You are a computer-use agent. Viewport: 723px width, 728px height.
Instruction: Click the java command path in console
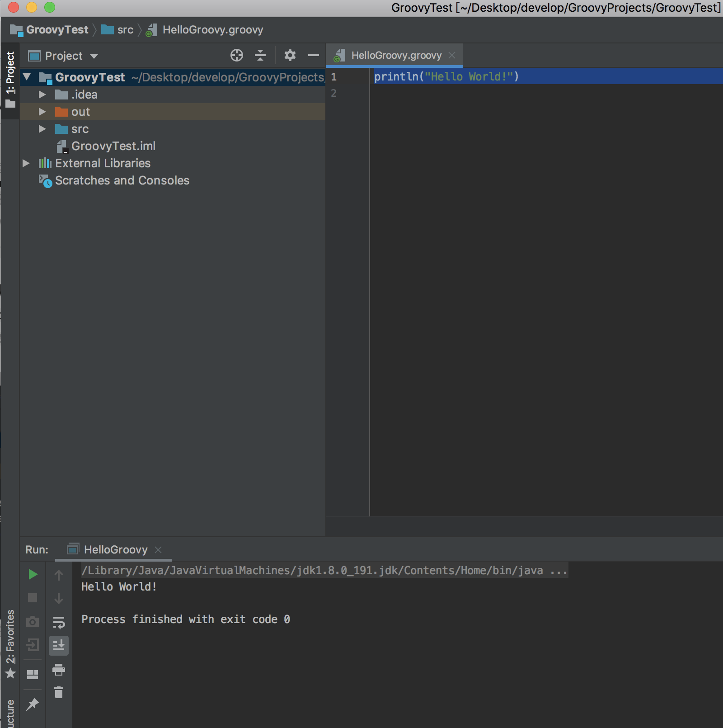324,570
